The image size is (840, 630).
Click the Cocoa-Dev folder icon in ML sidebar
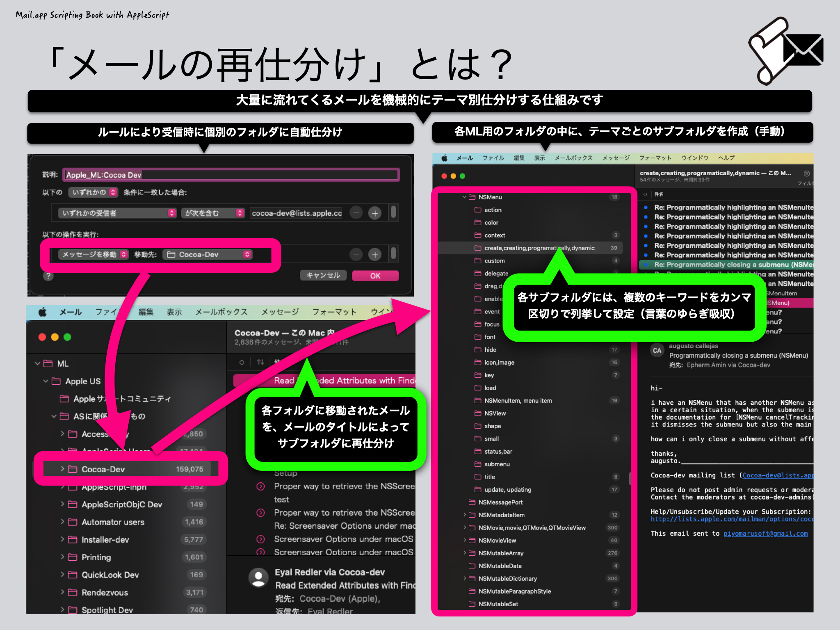[72, 469]
